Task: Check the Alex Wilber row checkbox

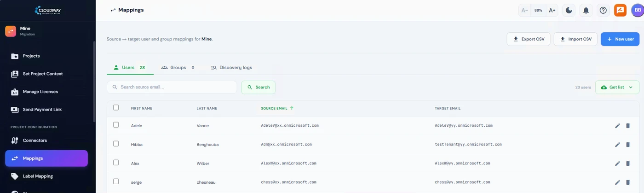Action: [116, 163]
